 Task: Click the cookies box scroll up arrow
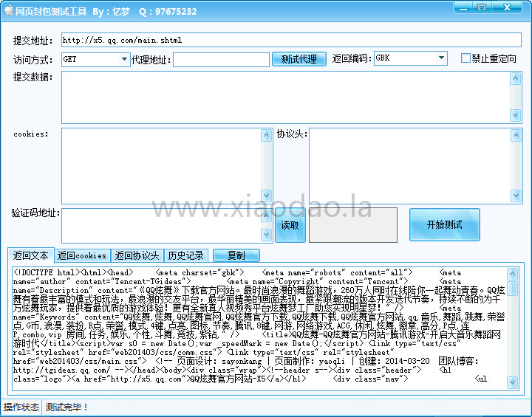[x=266, y=136]
